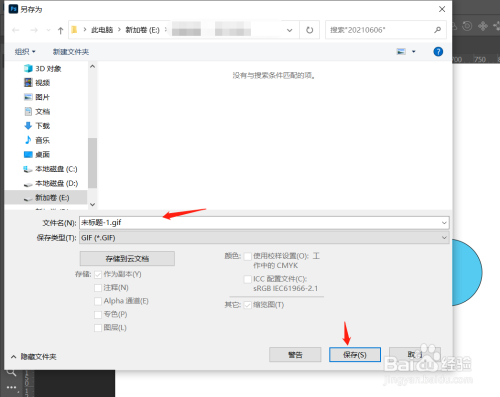Go up one folder level
500x397 pixels.
[x=60, y=30]
